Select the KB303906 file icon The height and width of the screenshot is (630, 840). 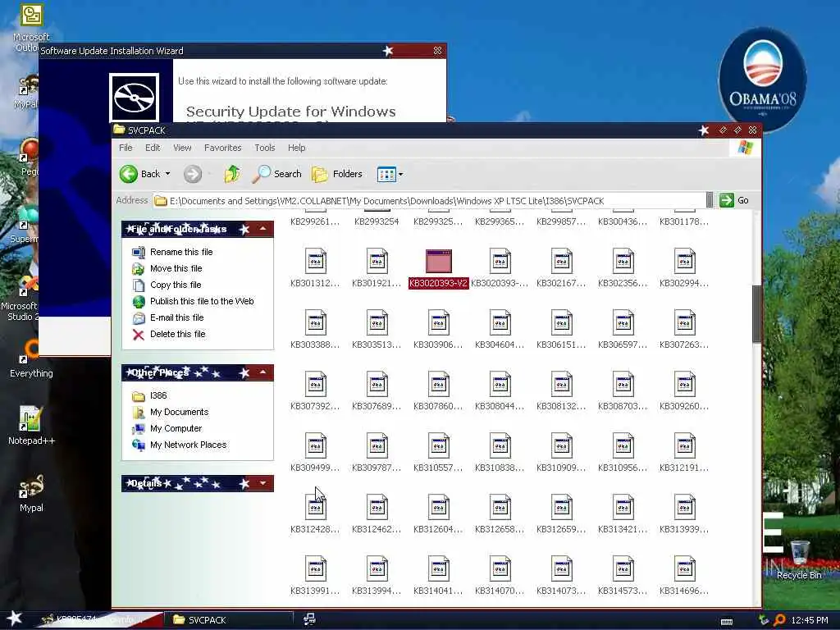pos(438,323)
